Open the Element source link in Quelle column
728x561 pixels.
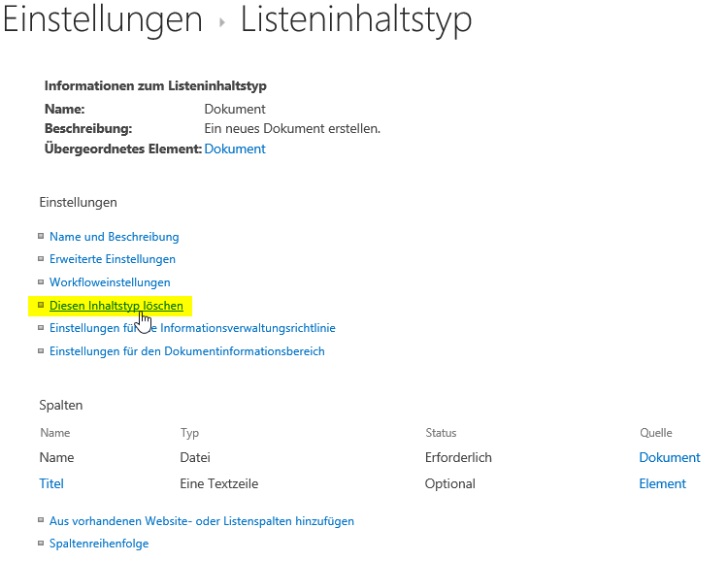pyautogui.click(x=662, y=483)
